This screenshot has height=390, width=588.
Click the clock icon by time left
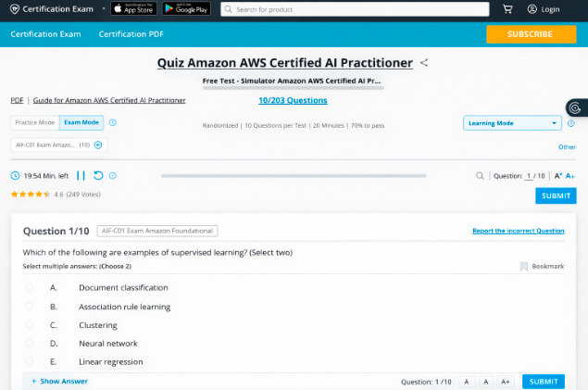point(15,175)
